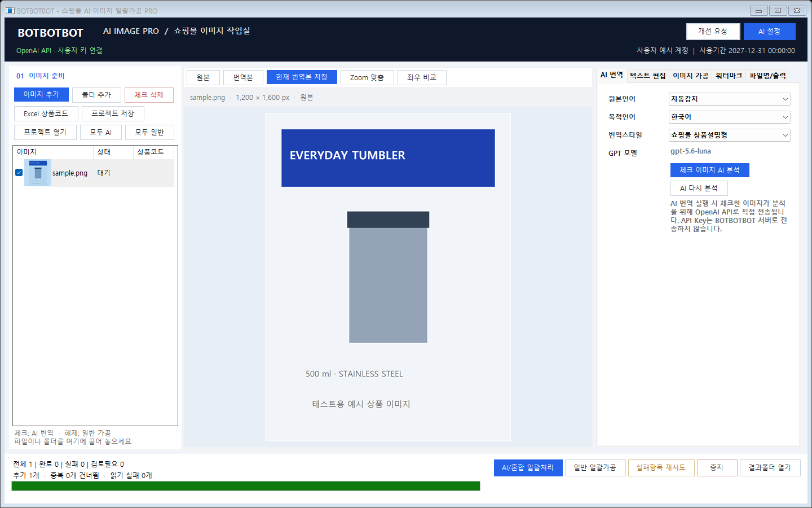Set all images to 모두 AI
This screenshot has width=812, height=508.
coord(101,132)
